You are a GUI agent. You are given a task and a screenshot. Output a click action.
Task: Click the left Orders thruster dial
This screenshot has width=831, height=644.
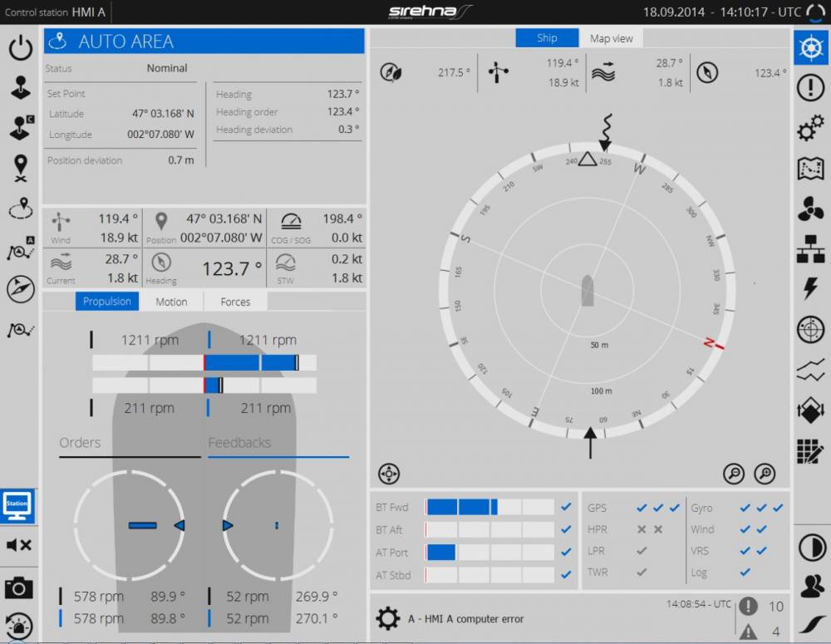tap(130, 524)
